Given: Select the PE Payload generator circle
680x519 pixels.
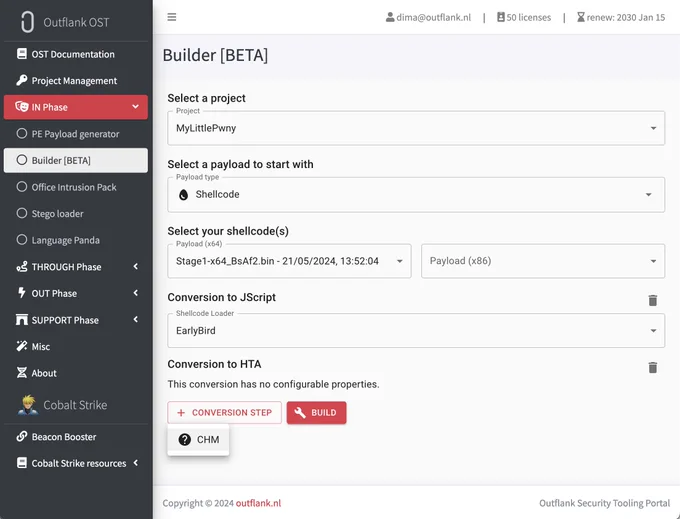Looking at the screenshot, I should point(22,133).
